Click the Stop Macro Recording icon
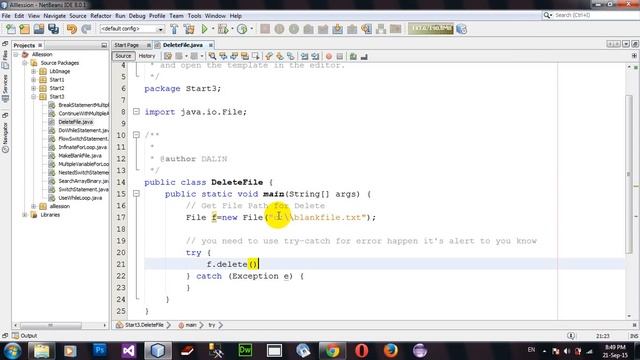Screen dimensions: 640x360 pyautogui.click(x=340, y=56)
